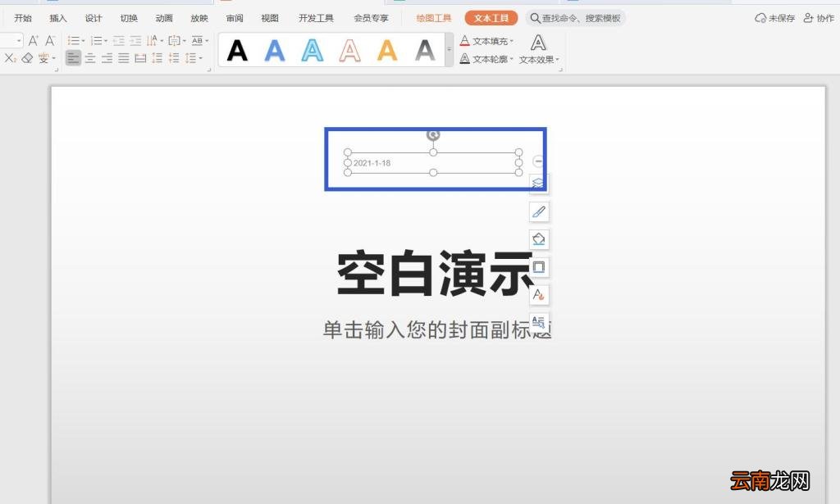
Task: Apply the solid blue WordArt style
Action: pyautogui.click(x=275, y=51)
